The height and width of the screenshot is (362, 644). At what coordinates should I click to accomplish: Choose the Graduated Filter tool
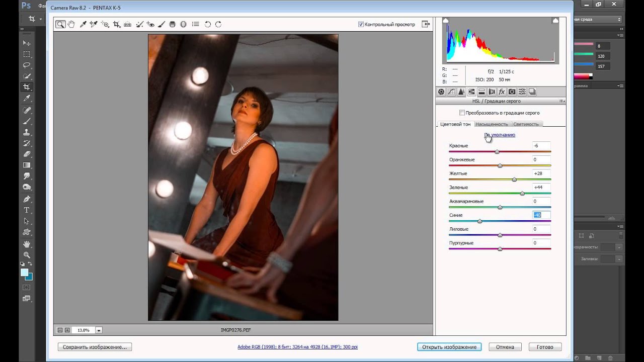coord(173,24)
